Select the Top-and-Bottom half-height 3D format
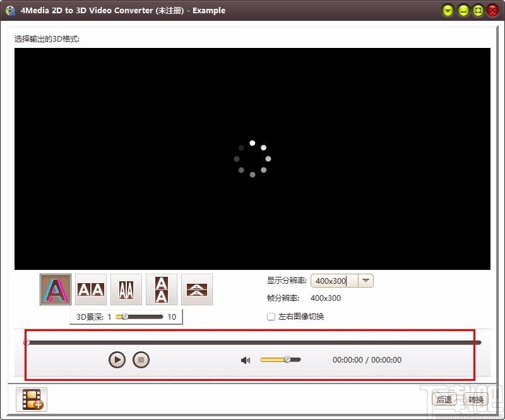Viewport: 505px width, 420px height. (x=197, y=289)
